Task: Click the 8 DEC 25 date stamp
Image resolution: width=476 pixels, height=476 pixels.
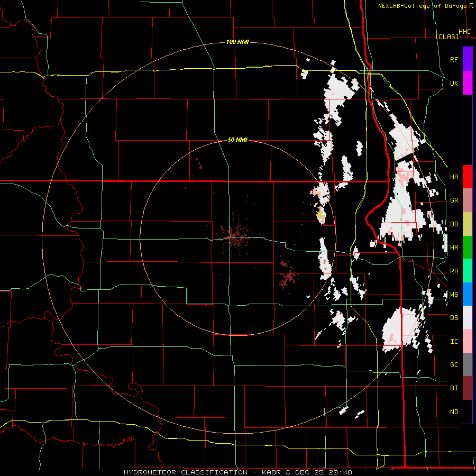Action: [x=305, y=472]
